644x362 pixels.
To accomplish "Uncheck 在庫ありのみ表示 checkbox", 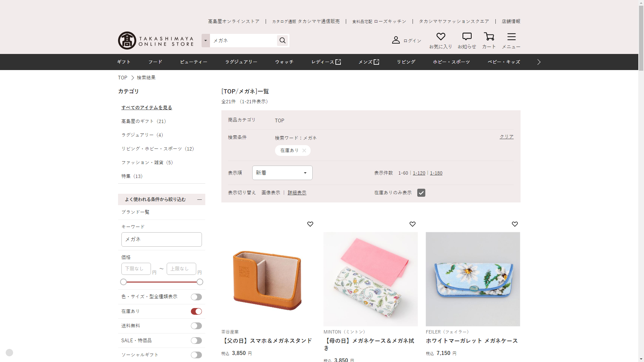I will 421,193.
